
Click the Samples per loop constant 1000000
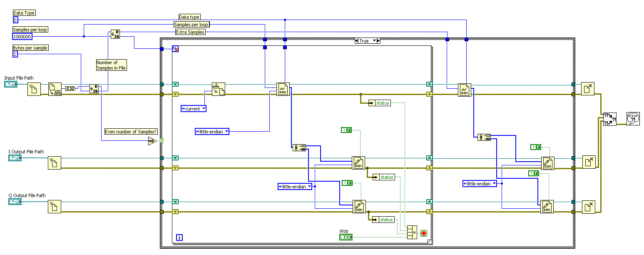coord(22,37)
